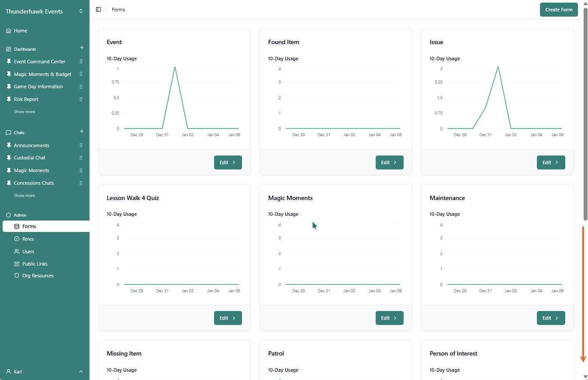Screen dimensions: 588x380
Task: Toggle the sidebar collapse icon
Action: tap(98, 10)
